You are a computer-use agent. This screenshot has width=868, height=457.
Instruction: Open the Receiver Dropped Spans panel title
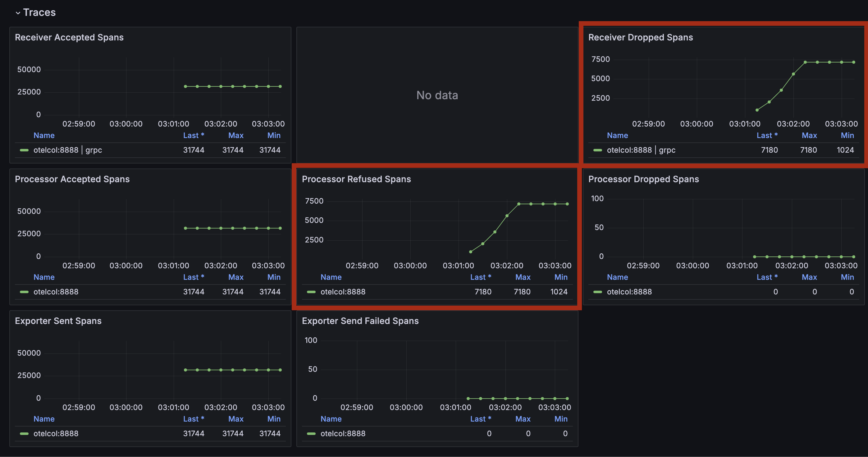click(641, 37)
